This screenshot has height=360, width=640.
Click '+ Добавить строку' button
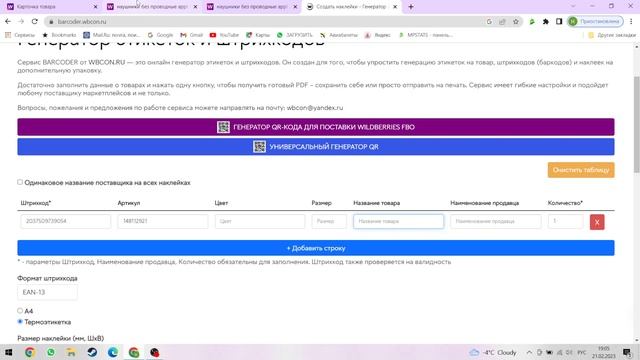[x=316, y=248]
